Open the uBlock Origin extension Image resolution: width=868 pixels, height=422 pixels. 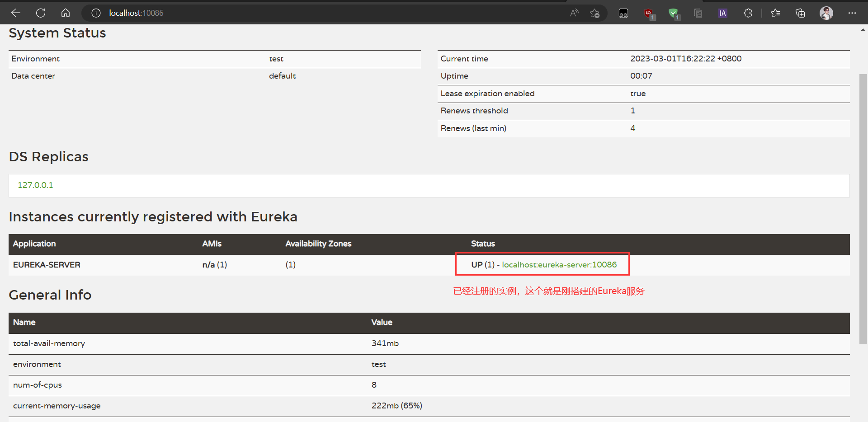[x=649, y=14]
